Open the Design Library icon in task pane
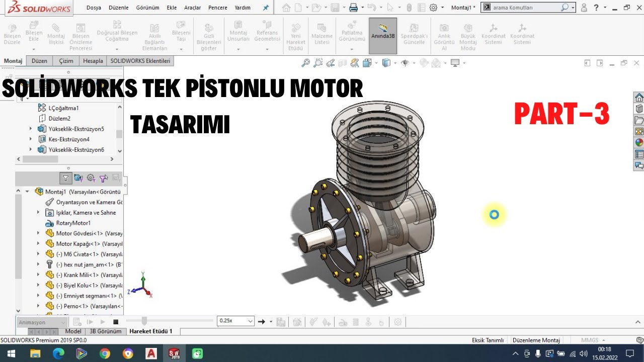 click(639, 109)
